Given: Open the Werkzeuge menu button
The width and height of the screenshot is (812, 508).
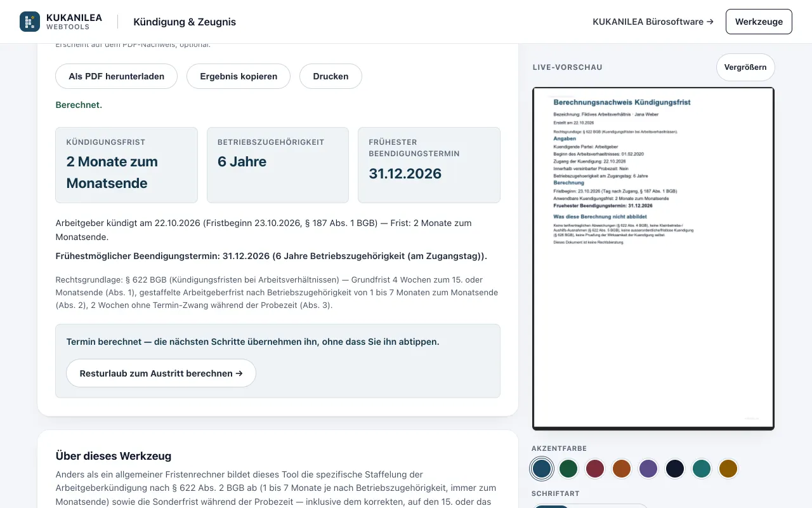Looking at the screenshot, I should (x=759, y=22).
